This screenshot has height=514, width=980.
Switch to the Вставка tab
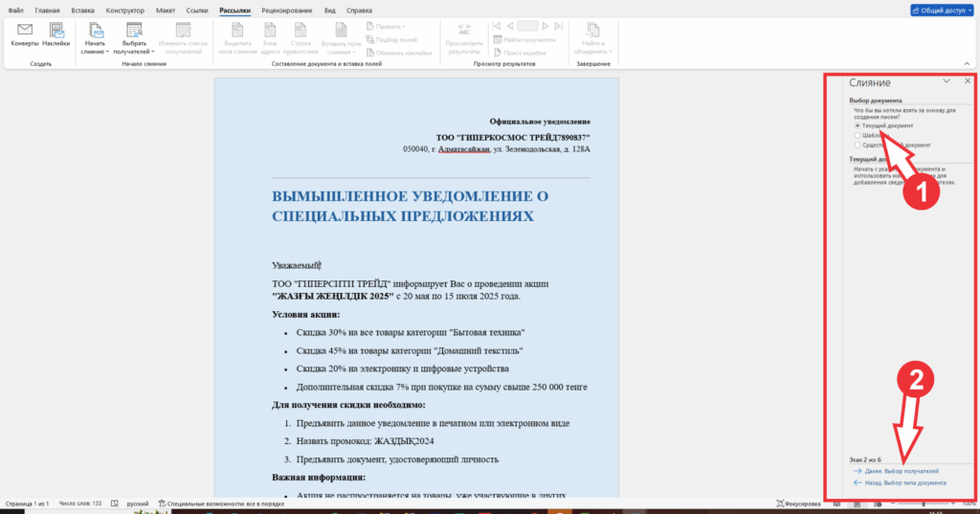click(x=82, y=11)
